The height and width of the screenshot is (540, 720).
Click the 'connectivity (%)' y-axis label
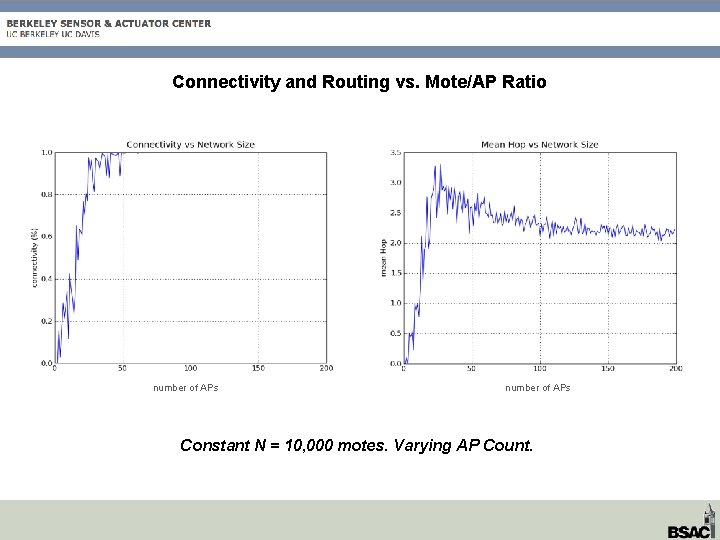[x=35, y=258]
